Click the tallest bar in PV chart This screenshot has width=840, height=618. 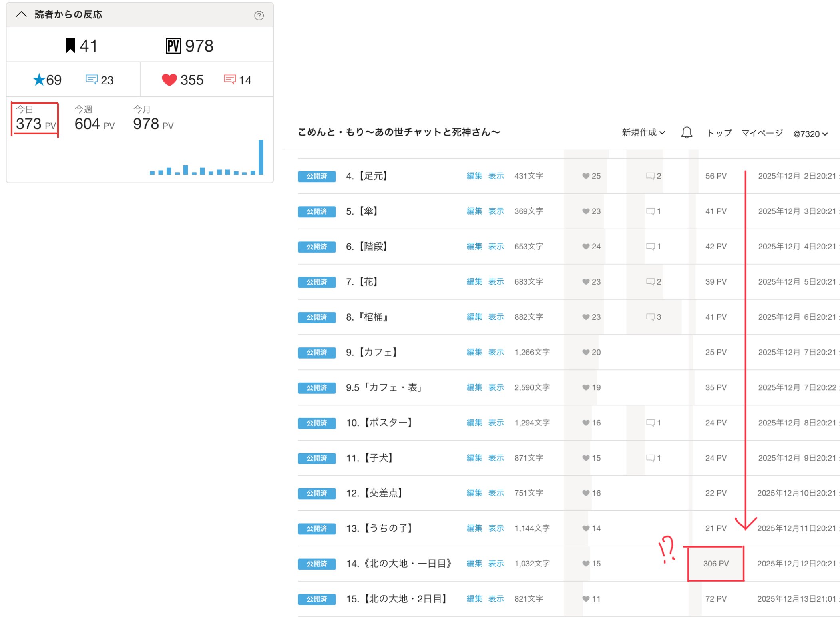click(261, 157)
